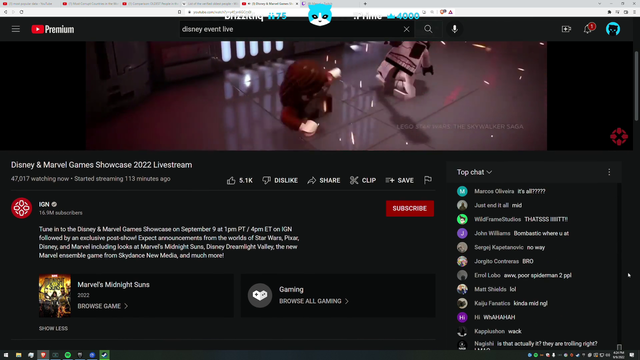Save the video to a playlist
Screen dimensions: 640x360
[x=400, y=180]
